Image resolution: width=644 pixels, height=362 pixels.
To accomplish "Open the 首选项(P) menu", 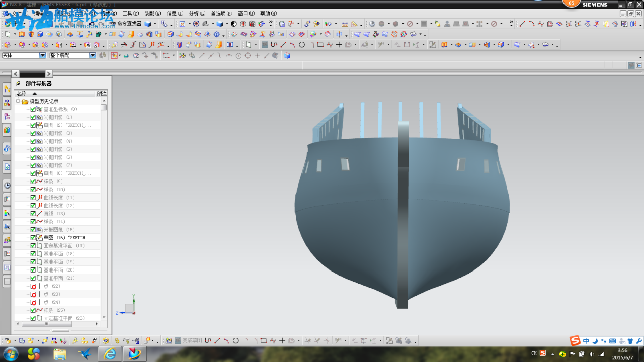I will point(222,14).
